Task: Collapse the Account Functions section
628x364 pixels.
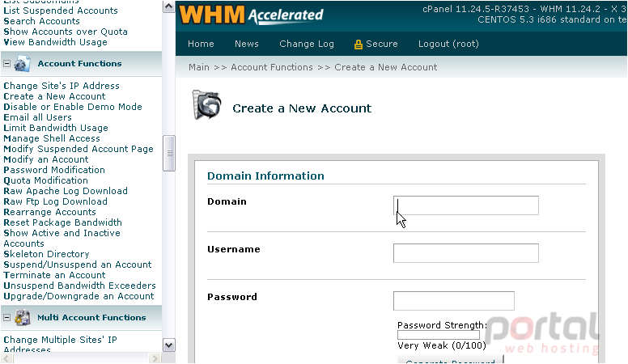Action: tap(6, 64)
